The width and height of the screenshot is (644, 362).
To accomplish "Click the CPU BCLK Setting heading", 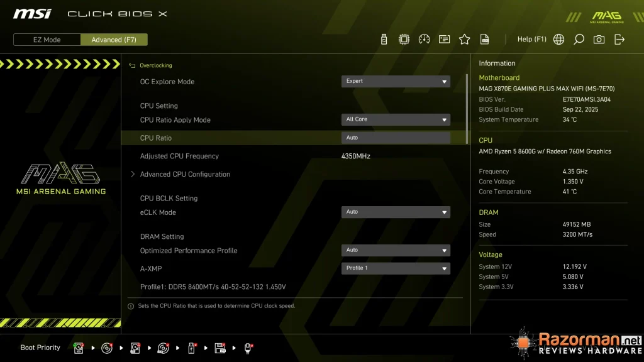I will point(169,198).
